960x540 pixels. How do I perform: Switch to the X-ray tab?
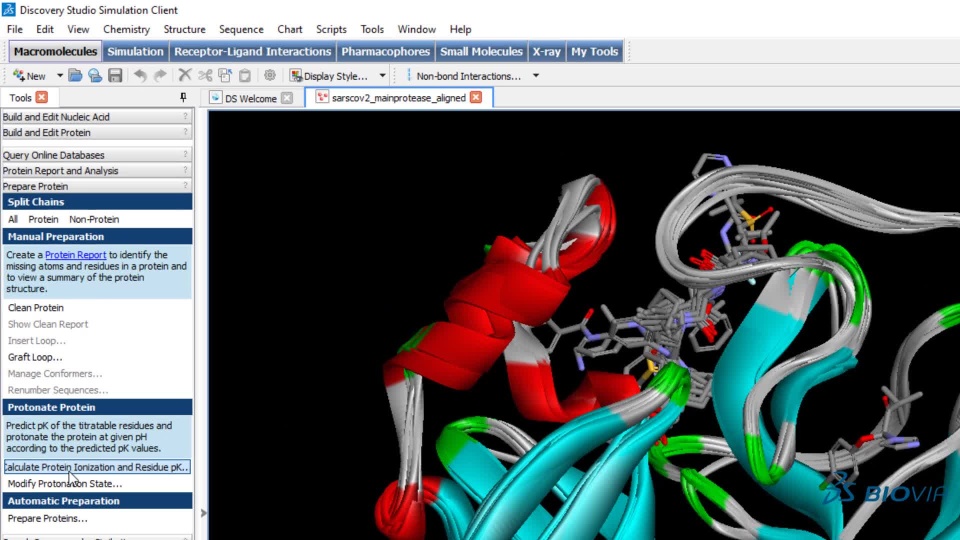(x=547, y=51)
